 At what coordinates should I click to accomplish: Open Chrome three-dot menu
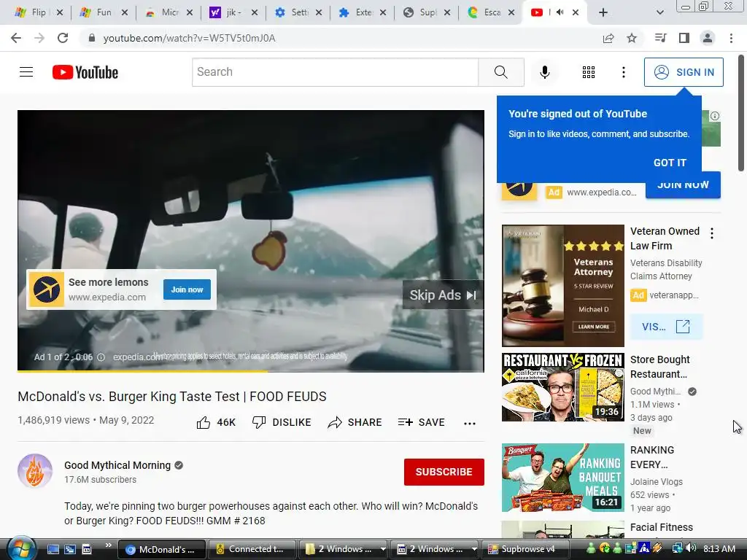731,38
